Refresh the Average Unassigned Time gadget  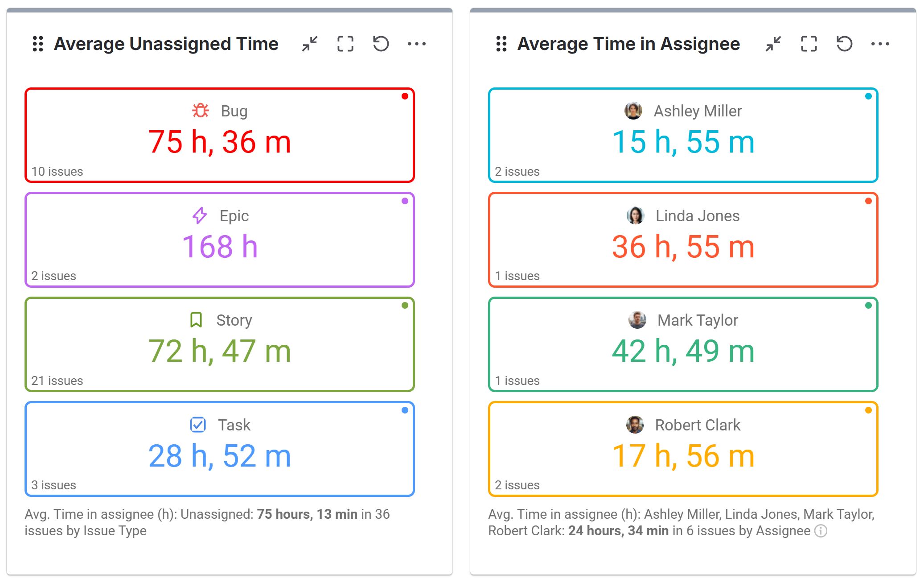[380, 43]
